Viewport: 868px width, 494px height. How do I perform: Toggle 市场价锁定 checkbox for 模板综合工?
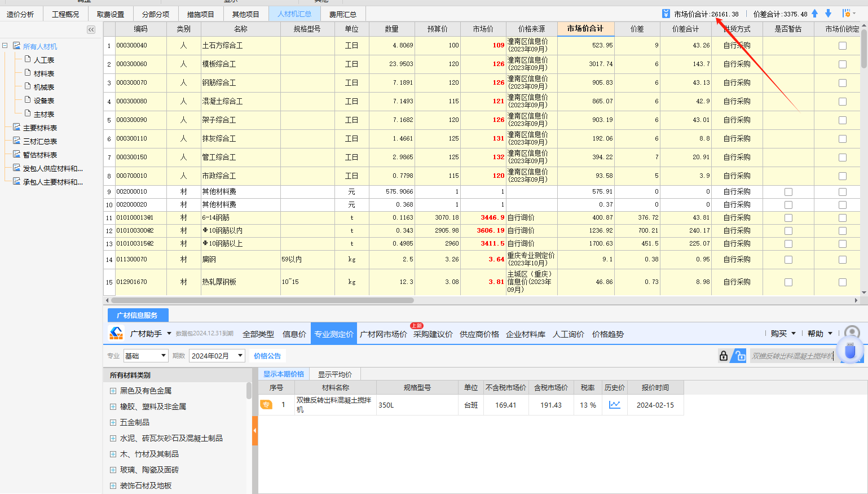[843, 64]
